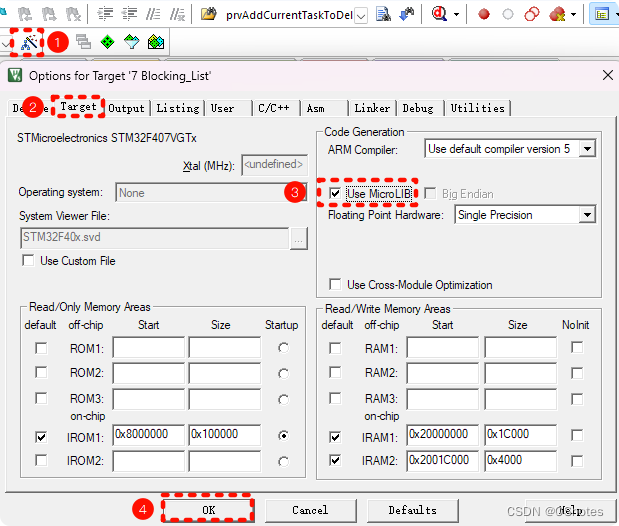Expand the Floating Point Hardware dropdown
Image resolution: width=619 pixels, height=526 pixels.
(587, 214)
